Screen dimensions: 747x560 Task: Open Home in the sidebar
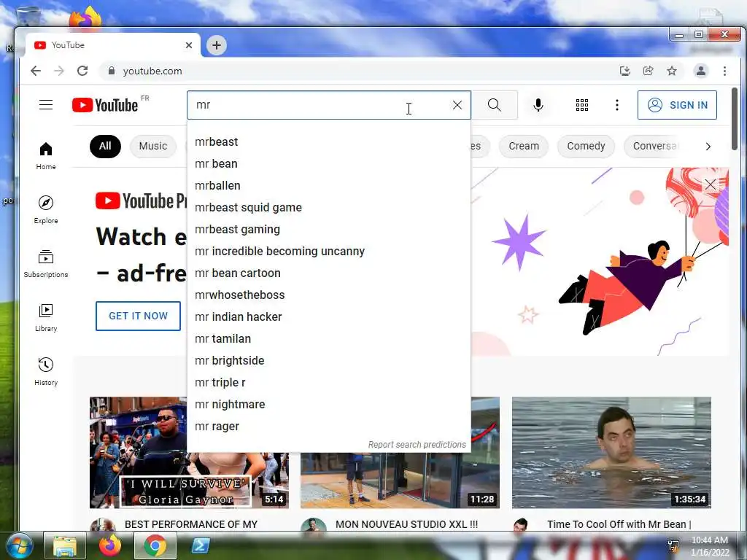click(x=46, y=156)
